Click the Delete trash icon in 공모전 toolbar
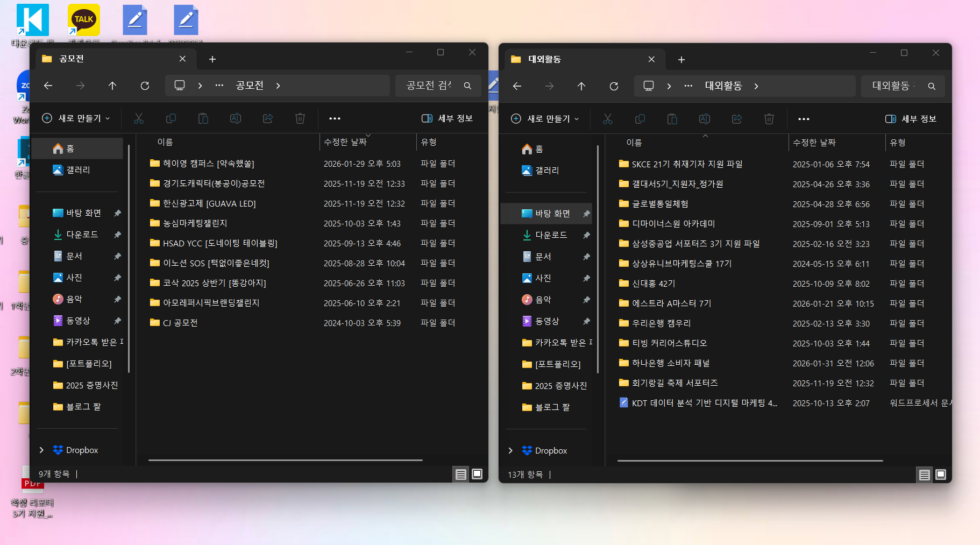The width and height of the screenshot is (980, 545). 300,118
